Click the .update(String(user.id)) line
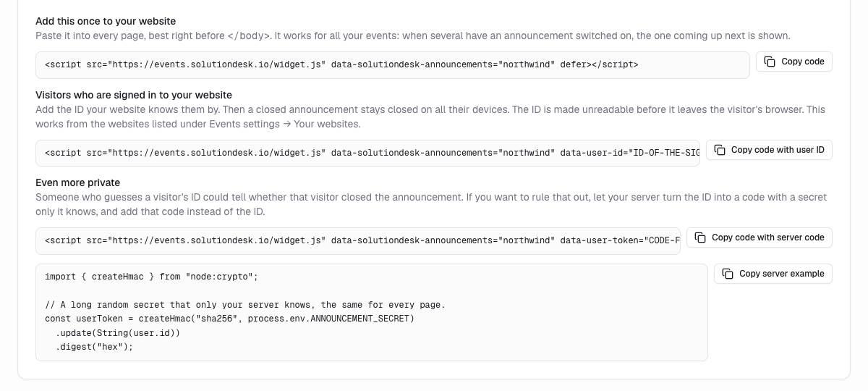 (x=118, y=333)
